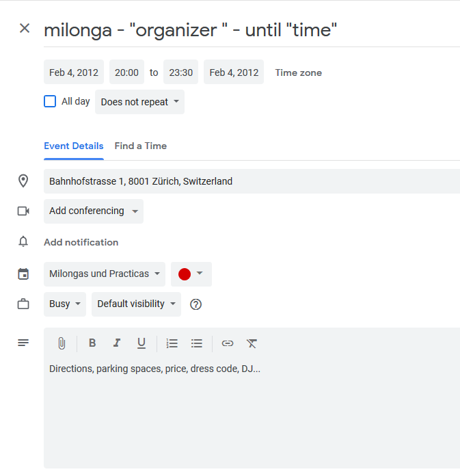Change the Busy availability dropdown
460x476 pixels.
coord(65,304)
